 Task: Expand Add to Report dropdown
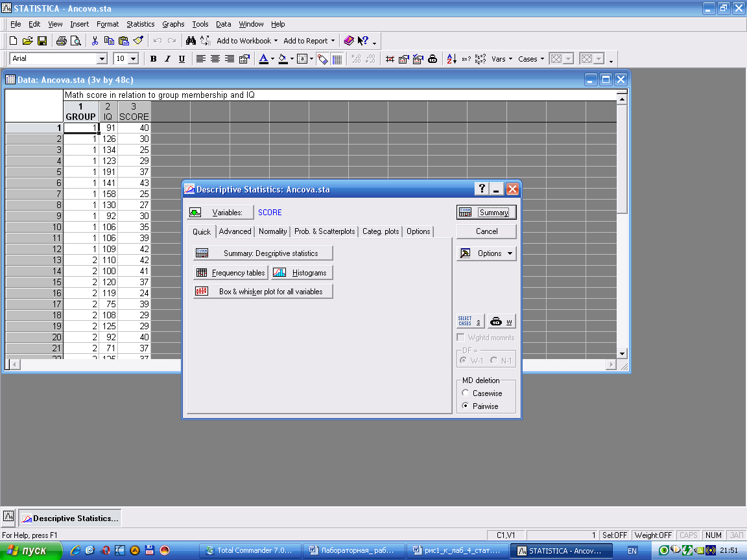tap(333, 41)
